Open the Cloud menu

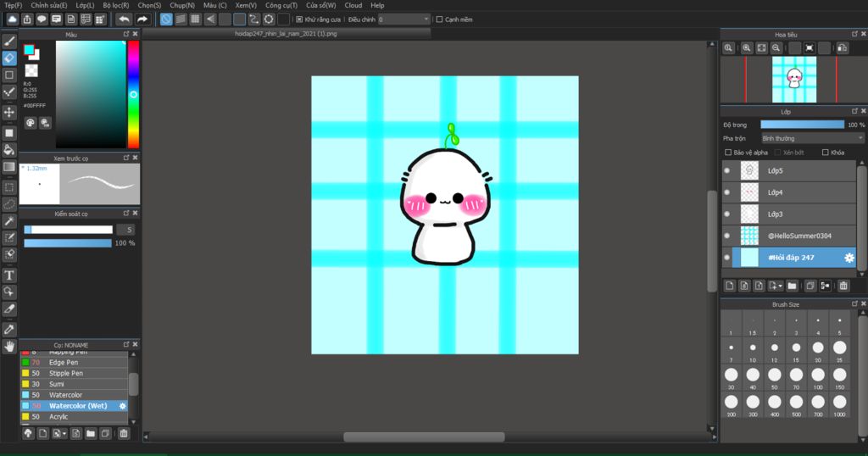(x=353, y=5)
